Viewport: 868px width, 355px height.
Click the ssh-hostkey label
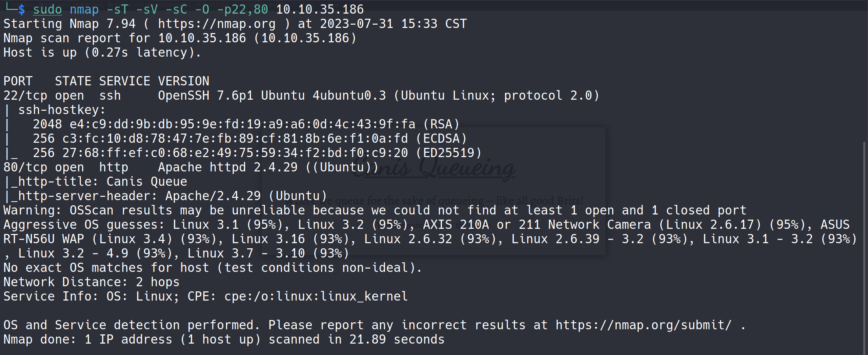[61, 110]
